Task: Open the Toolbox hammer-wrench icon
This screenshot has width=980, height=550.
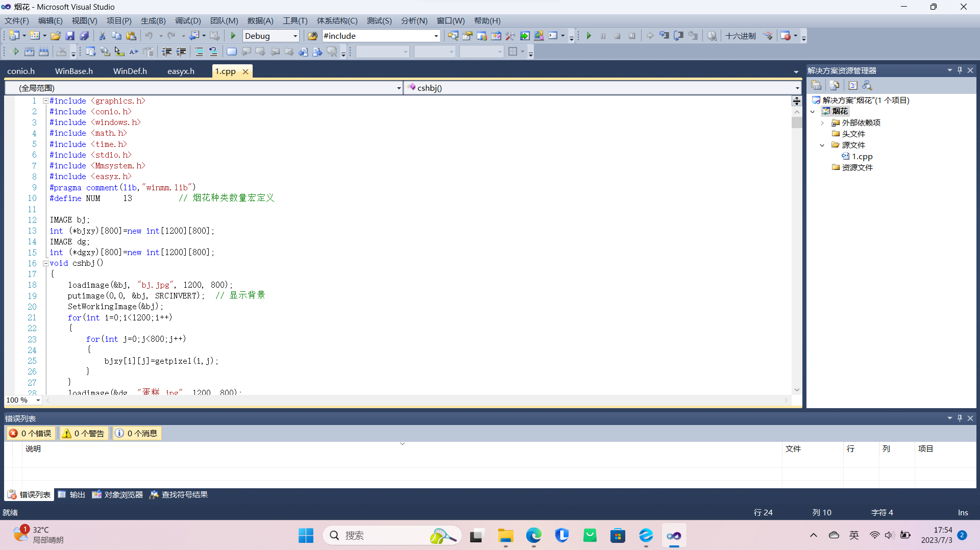Action: pos(510,36)
